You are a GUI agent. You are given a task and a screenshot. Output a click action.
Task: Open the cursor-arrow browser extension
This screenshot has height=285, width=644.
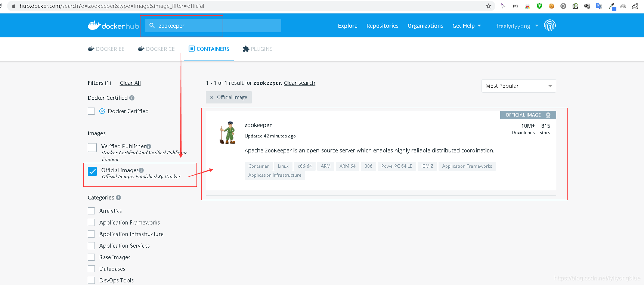(503, 6)
